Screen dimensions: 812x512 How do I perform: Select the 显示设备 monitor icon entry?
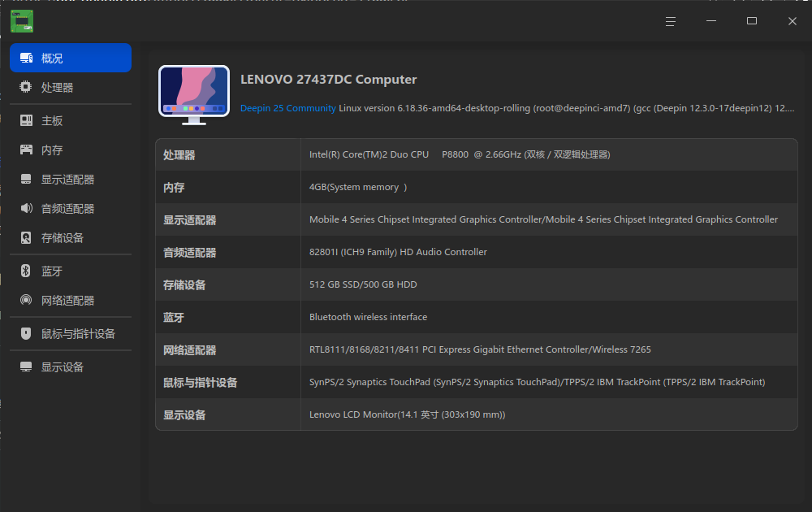click(26, 367)
